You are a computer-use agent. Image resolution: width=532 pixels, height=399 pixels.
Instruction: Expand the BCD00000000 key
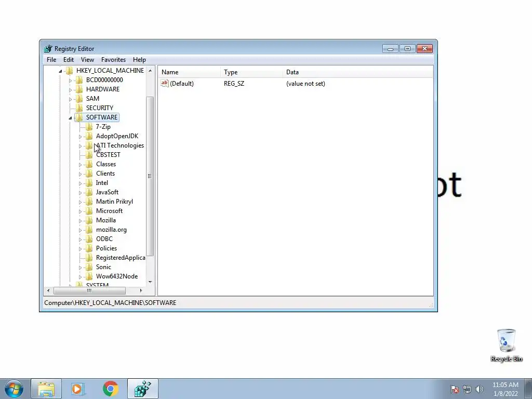pyautogui.click(x=70, y=81)
